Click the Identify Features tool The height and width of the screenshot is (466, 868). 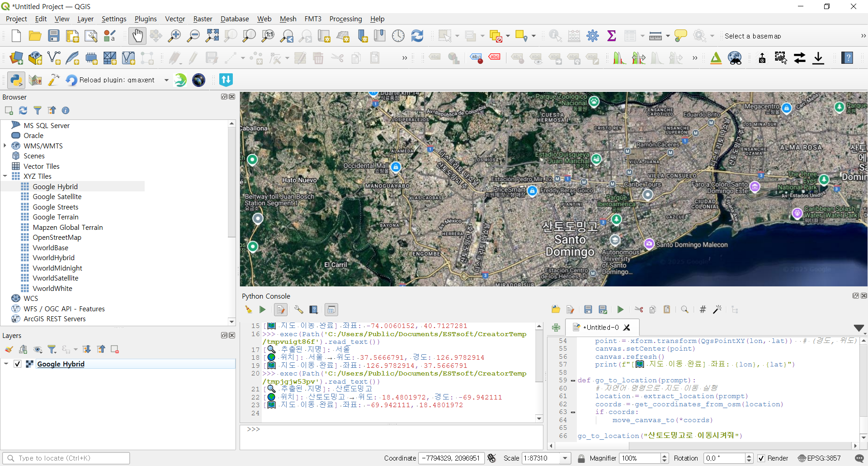click(x=555, y=36)
